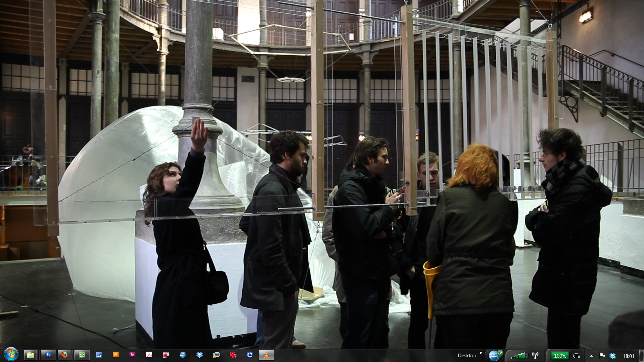The height and width of the screenshot is (362, 644).
Task: Open printer devices icon on taskbar
Action: click(216, 355)
